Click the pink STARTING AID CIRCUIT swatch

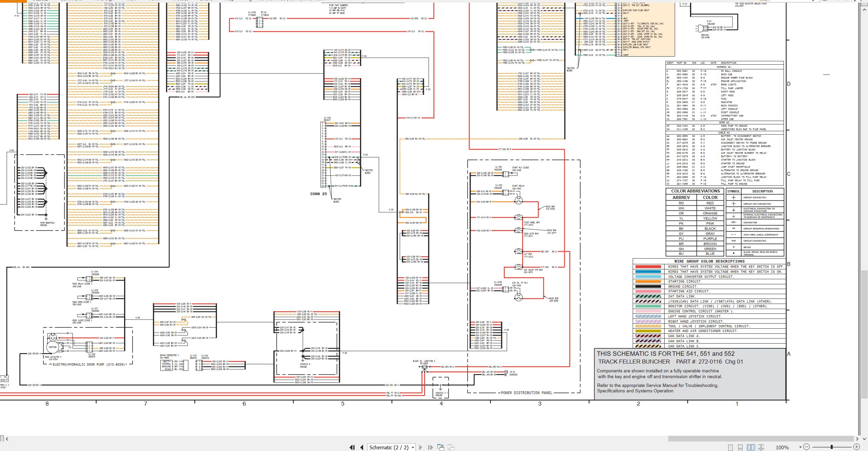click(648, 291)
